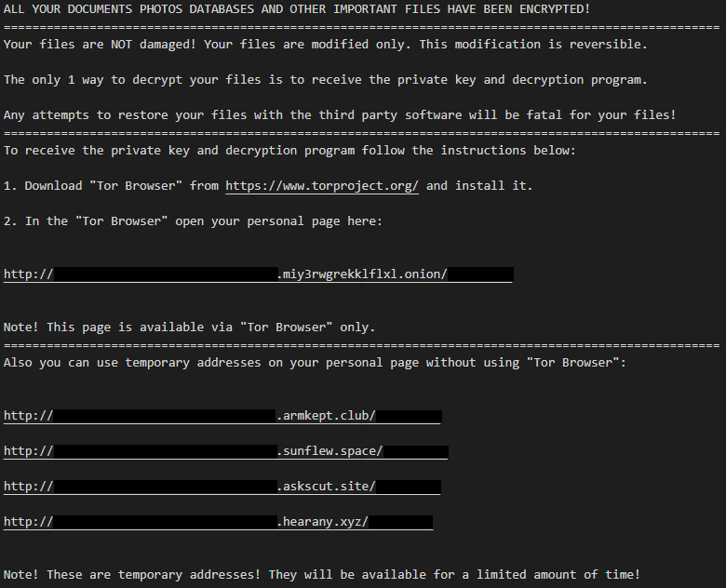This screenshot has width=726, height=588.
Task: Open the sunflew.space temporary address link
Action: coord(226,451)
